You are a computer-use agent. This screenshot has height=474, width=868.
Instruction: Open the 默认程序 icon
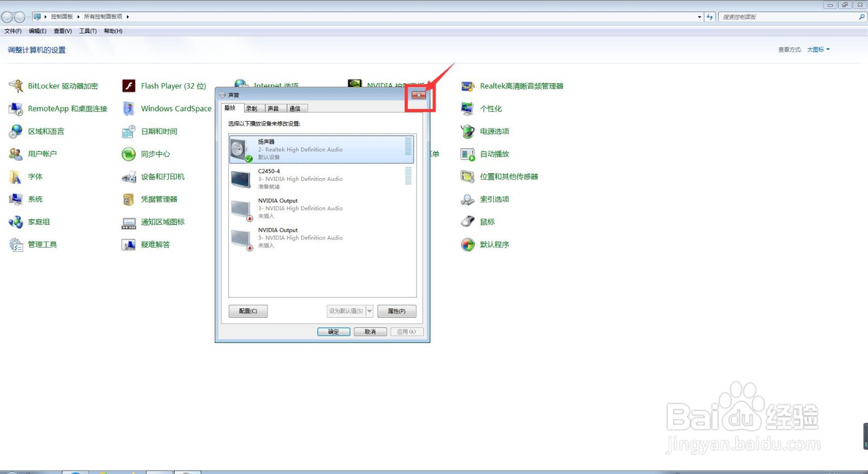point(468,244)
